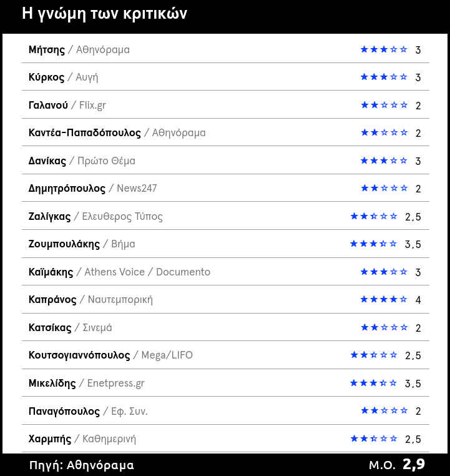450x476 pixels.
Task: Select the four-star rating for Καπράνος
Action: point(384,299)
